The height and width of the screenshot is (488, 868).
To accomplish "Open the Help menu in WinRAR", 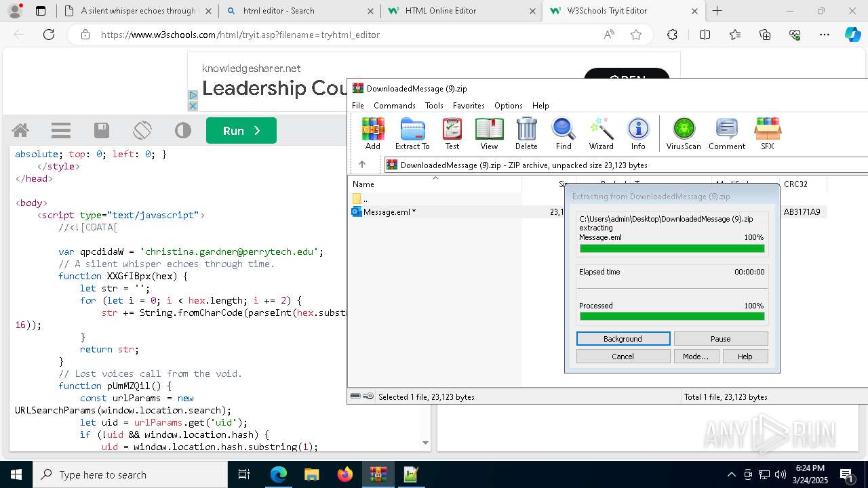I will point(540,106).
